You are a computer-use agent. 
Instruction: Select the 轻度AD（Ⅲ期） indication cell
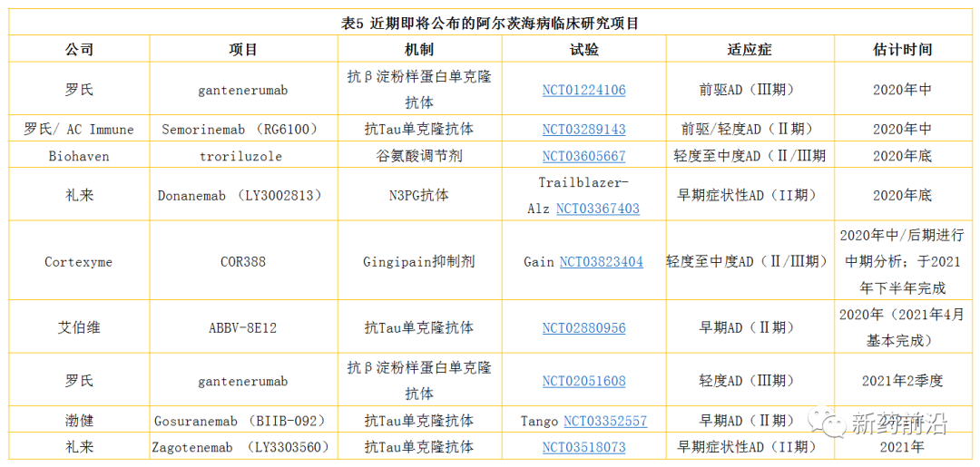[750, 381]
